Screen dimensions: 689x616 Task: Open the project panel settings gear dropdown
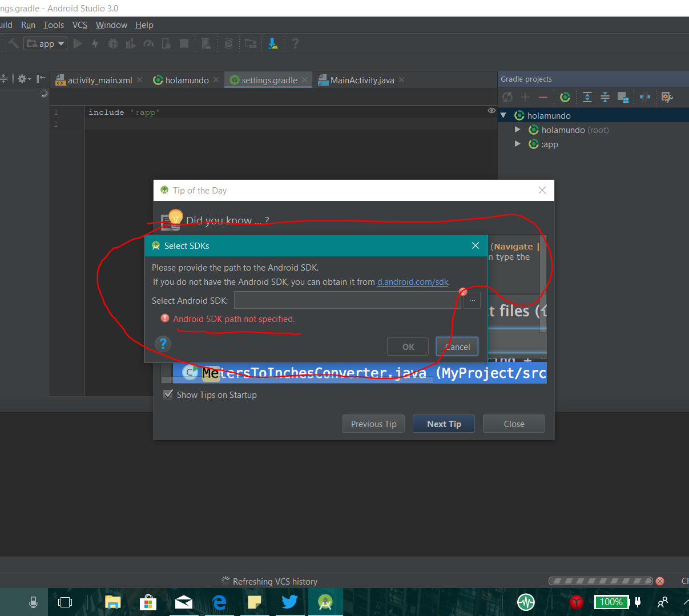tap(23, 79)
